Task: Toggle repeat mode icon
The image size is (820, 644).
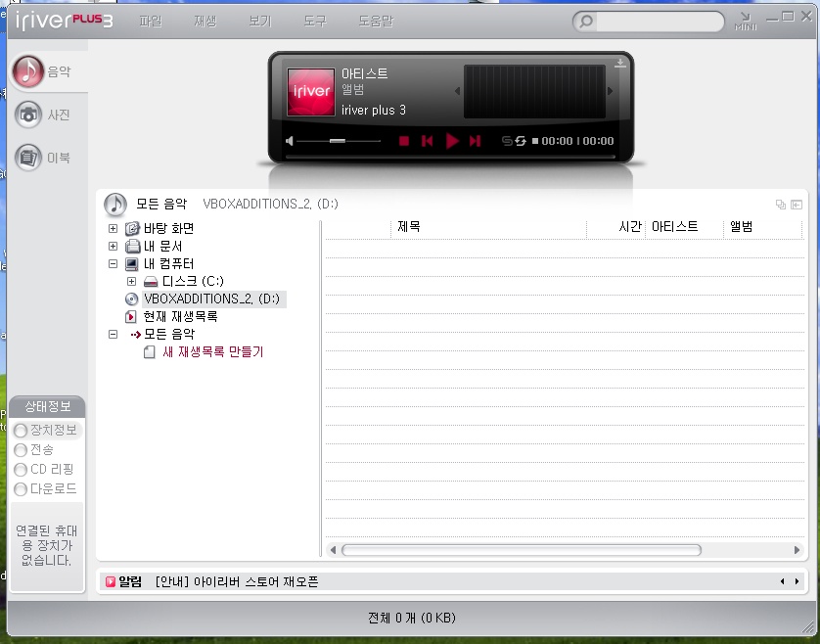Action: 521,141
